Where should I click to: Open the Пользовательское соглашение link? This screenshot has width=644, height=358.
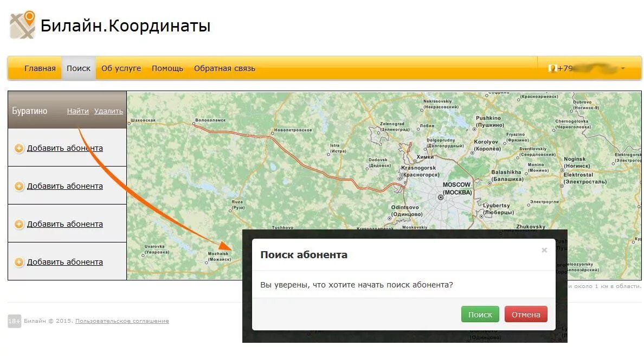pos(122,321)
